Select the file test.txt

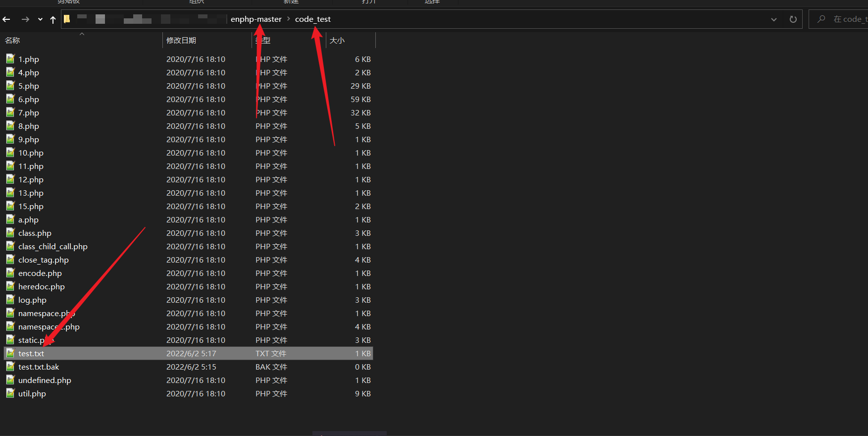(31, 354)
